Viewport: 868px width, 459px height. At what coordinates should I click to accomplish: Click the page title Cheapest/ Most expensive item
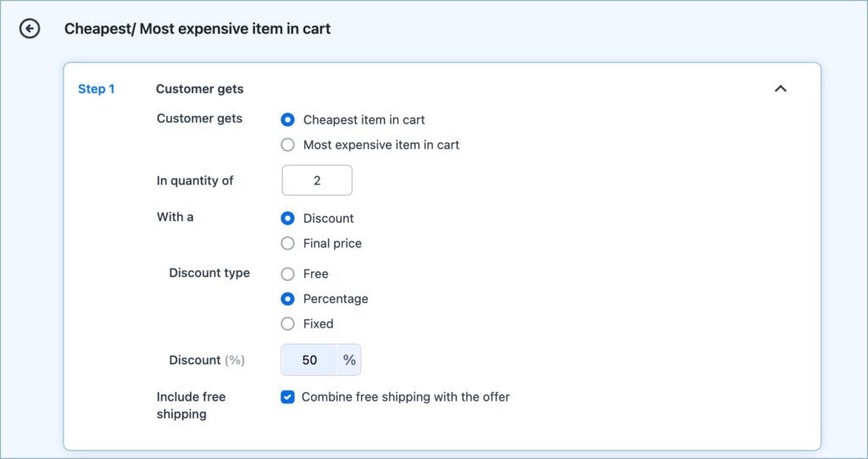tap(197, 29)
